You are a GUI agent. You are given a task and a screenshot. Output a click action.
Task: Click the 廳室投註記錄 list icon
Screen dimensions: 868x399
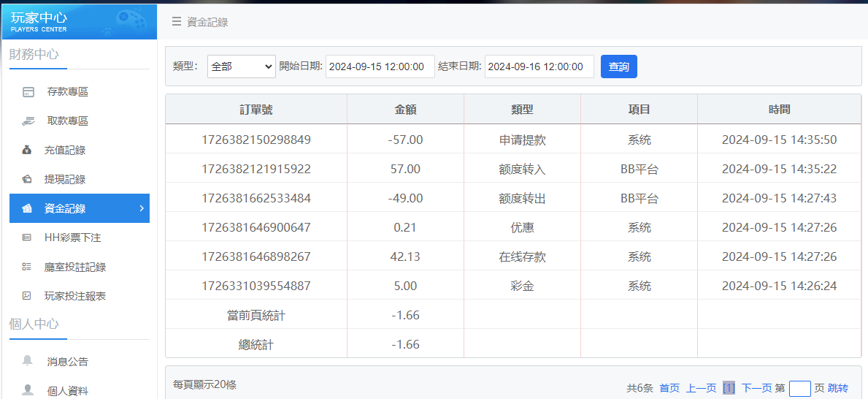point(28,267)
